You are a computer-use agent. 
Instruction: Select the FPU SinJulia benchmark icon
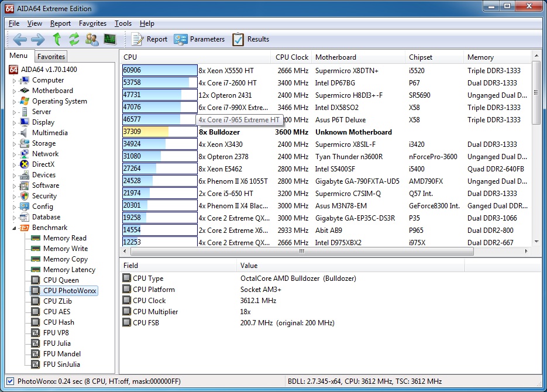pos(36,364)
